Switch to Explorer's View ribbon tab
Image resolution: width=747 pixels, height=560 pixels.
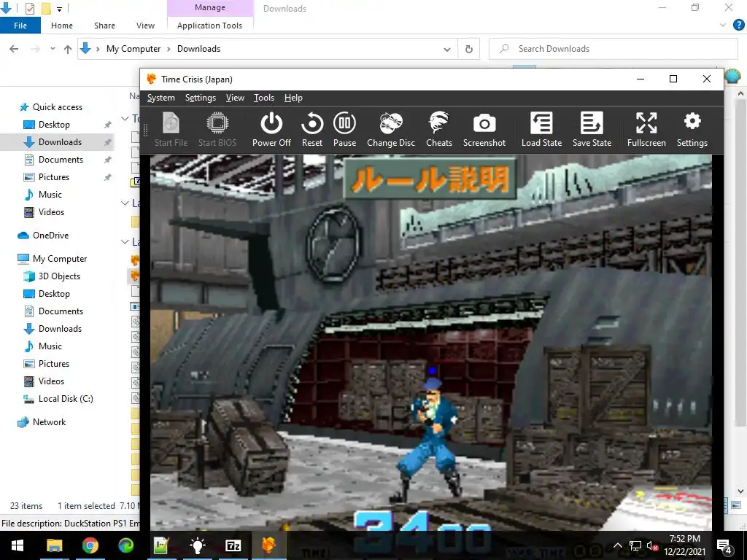[x=145, y=26]
